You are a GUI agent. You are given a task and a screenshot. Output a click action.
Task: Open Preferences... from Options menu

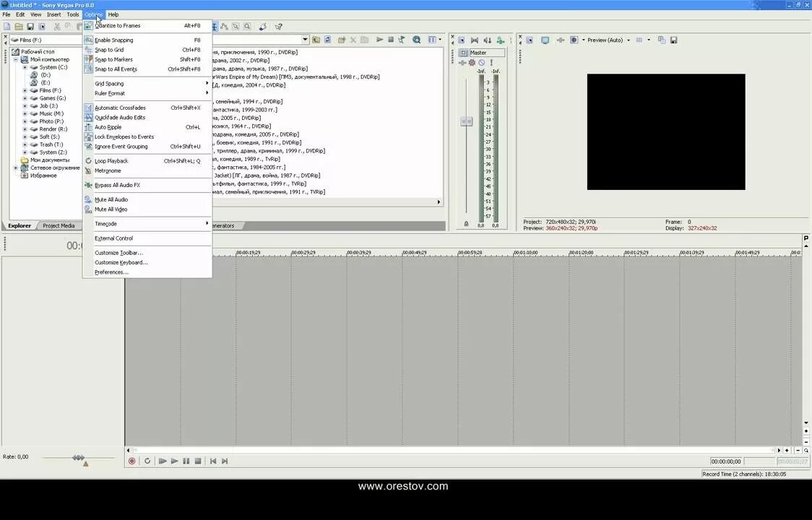coord(147,272)
